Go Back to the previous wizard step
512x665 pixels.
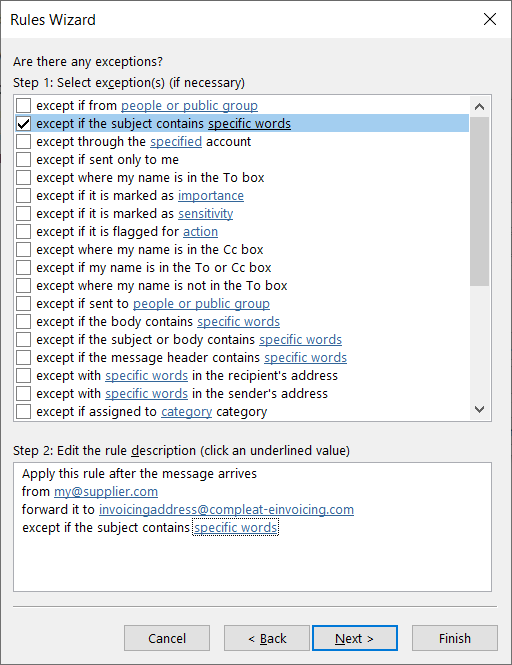pos(267,638)
